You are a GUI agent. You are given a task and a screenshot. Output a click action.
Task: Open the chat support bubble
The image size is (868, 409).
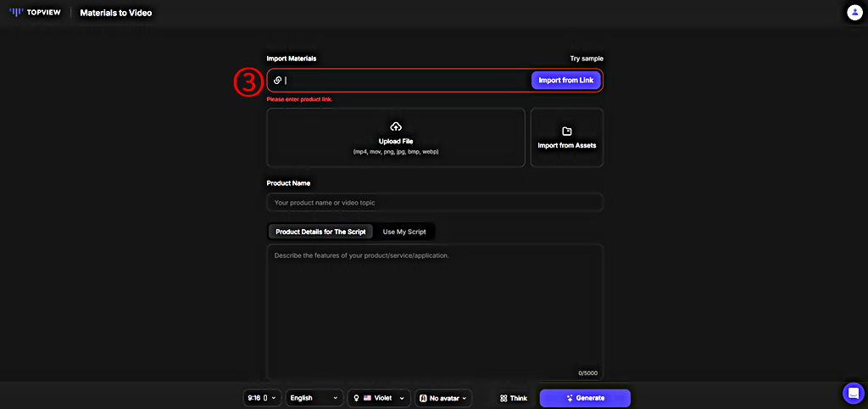(853, 393)
